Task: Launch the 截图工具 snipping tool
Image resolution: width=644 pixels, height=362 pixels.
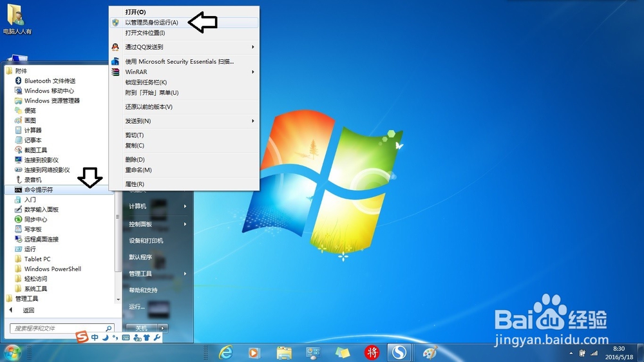Action: [31, 150]
